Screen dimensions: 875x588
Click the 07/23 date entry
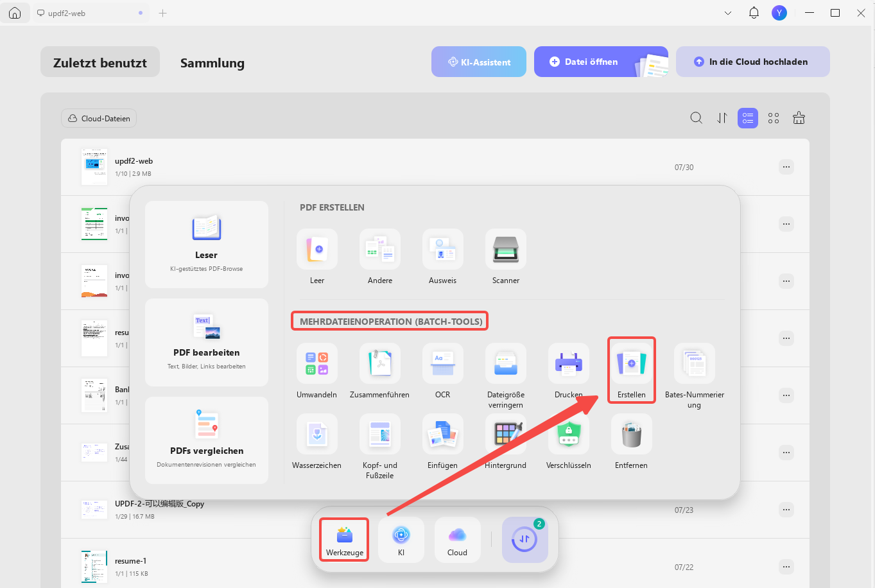click(684, 510)
